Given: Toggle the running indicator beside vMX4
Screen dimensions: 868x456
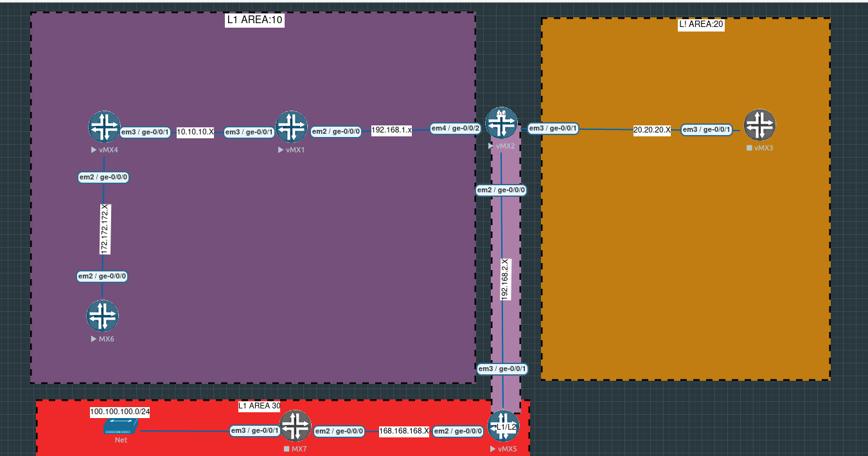Looking at the screenshot, I should [93, 149].
